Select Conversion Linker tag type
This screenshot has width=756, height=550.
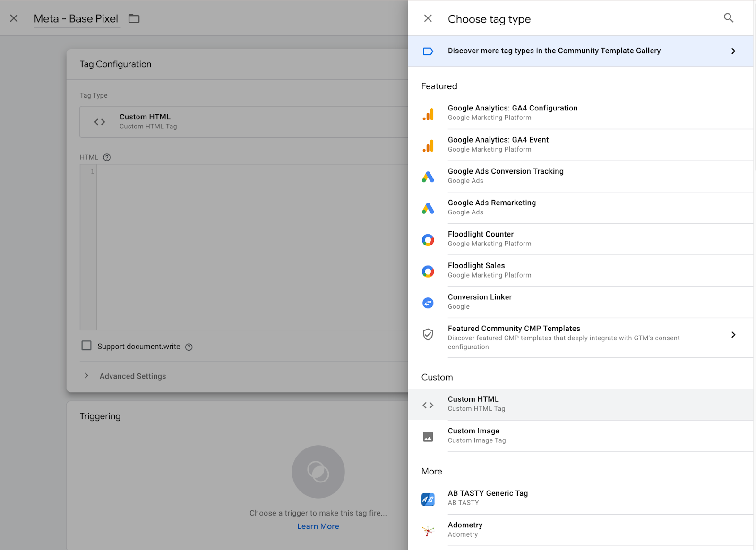(x=581, y=302)
